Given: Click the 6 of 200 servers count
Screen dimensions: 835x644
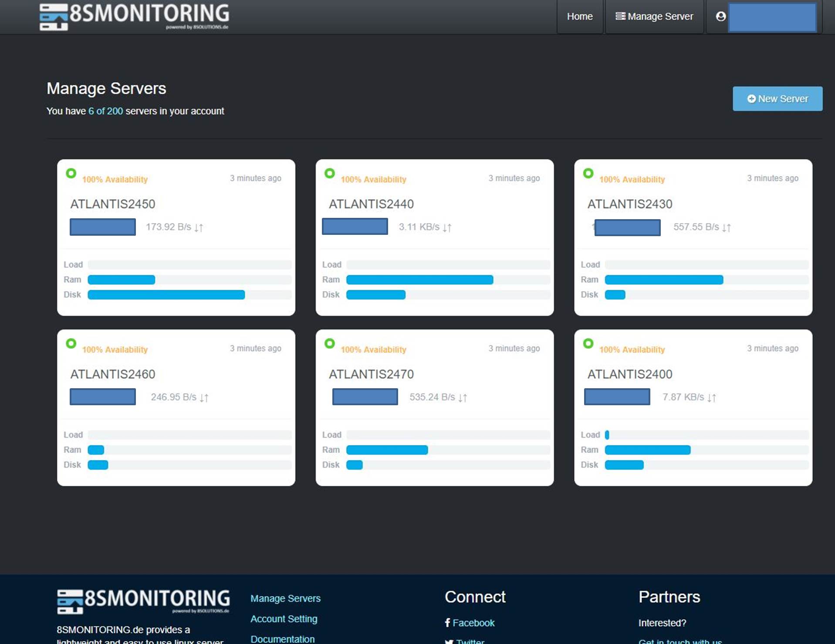Looking at the screenshot, I should coord(105,111).
